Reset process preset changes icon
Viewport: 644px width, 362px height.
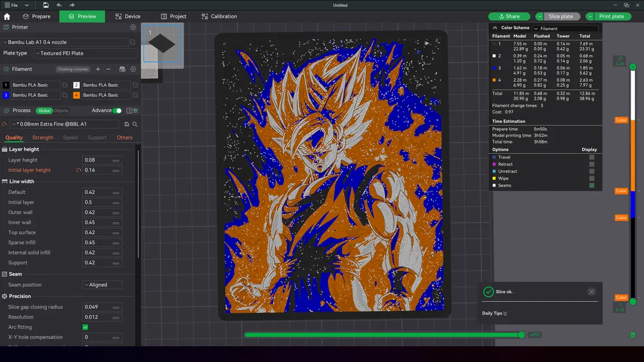5,124
